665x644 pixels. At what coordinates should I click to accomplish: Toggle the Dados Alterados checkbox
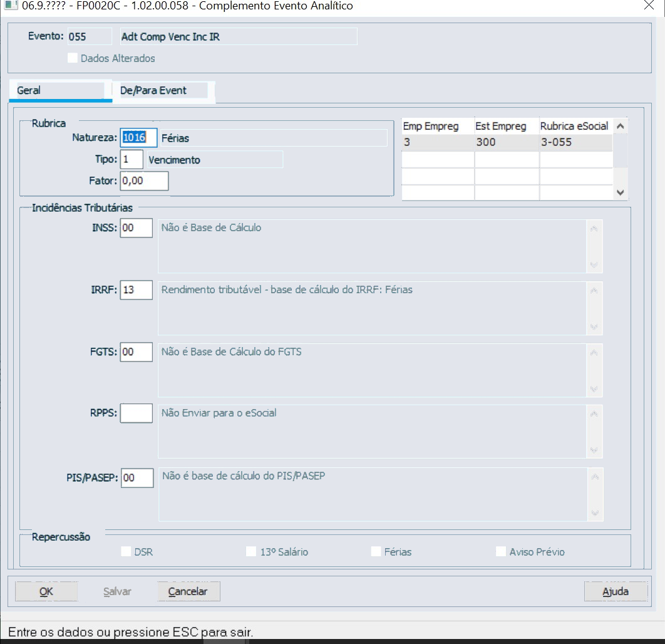[73, 58]
